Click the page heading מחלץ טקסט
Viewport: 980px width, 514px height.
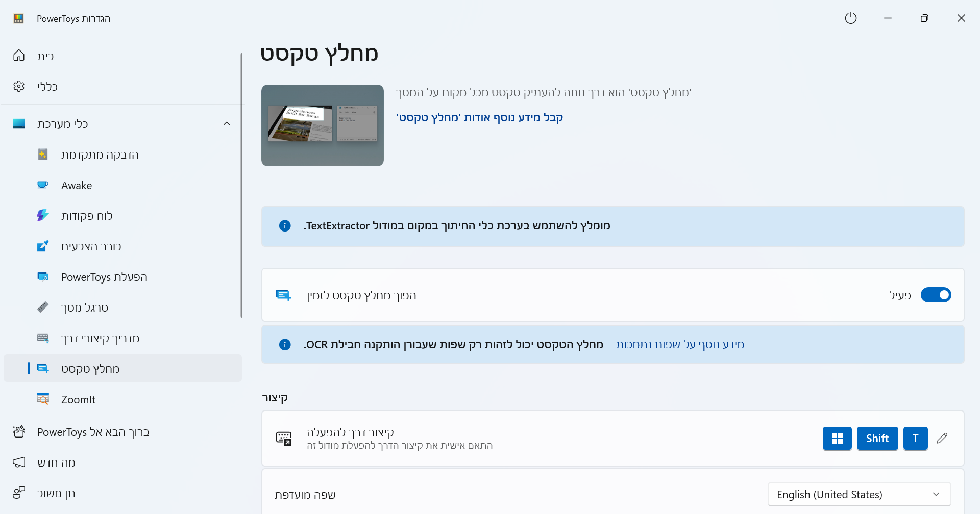click(320, 53)
